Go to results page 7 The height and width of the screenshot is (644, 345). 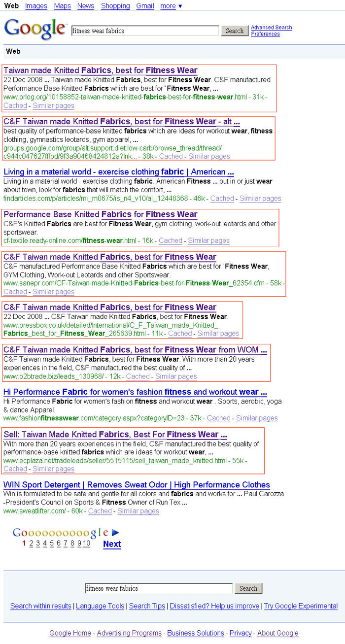click(66, 543)
